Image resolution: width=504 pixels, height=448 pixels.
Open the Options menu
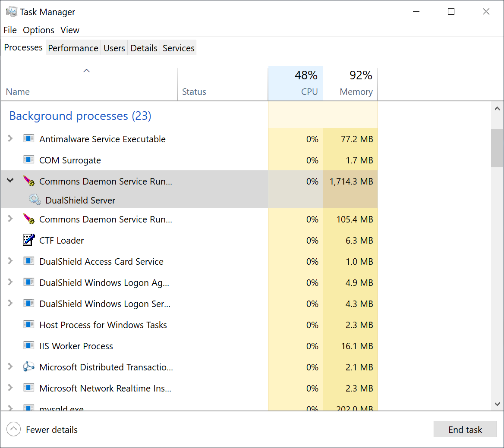click(x=38, y=30)
